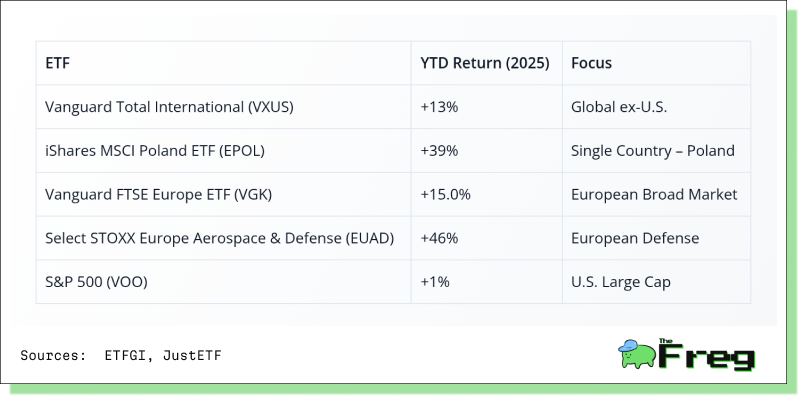Click Vanguard Total International (VXUS) row
Image resolution: width=799 pixels, height=396 pixels.
point(393,107)
